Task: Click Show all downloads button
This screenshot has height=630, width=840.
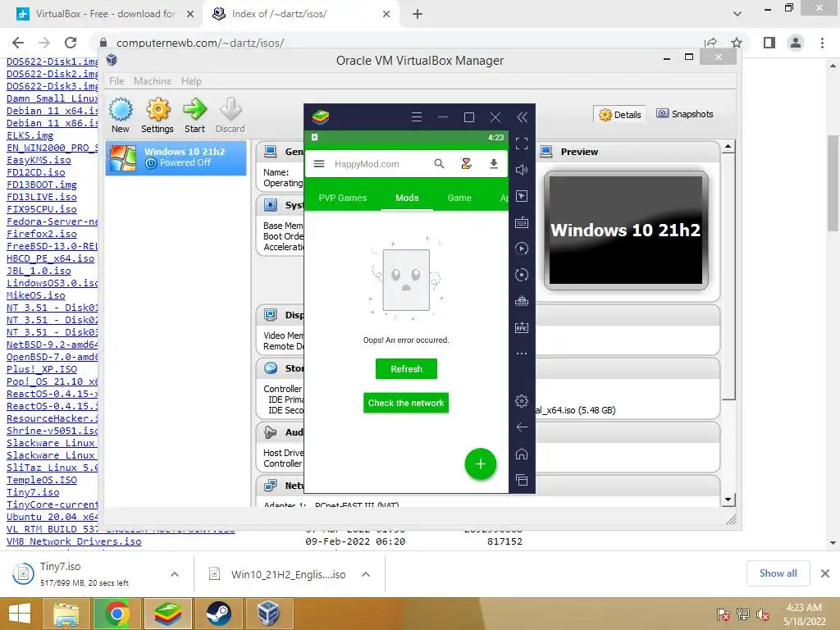Action: [x=778, y=573]
